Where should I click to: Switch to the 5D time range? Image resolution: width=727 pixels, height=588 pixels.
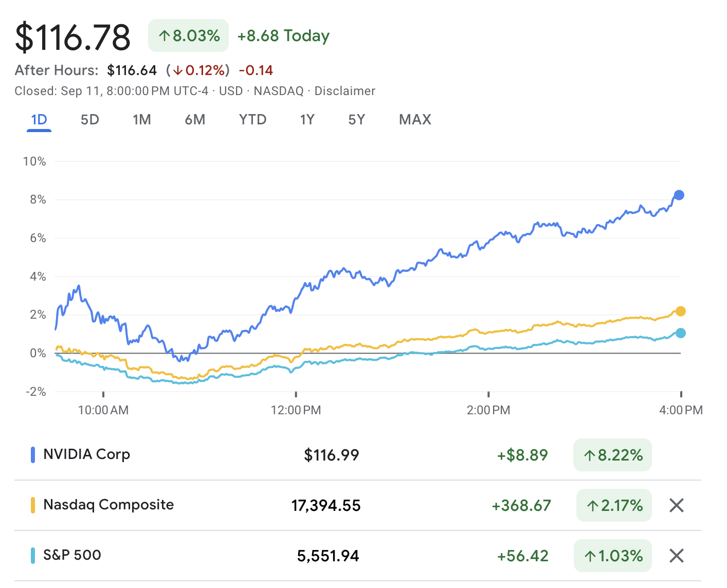coord(89,120)
